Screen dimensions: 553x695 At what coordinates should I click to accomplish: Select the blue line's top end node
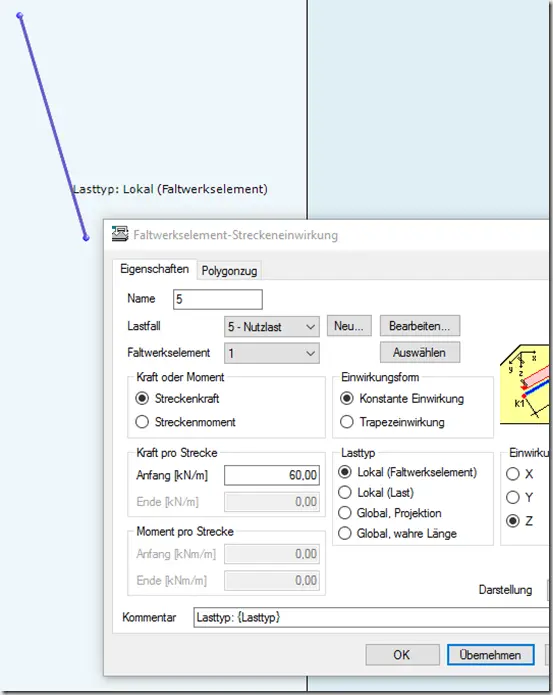click(19, 16)
